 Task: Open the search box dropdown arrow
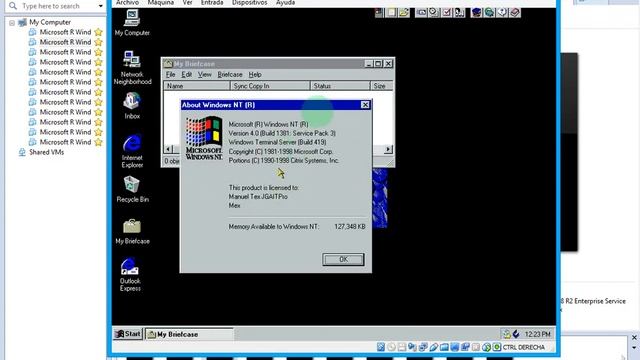(101, 6)
